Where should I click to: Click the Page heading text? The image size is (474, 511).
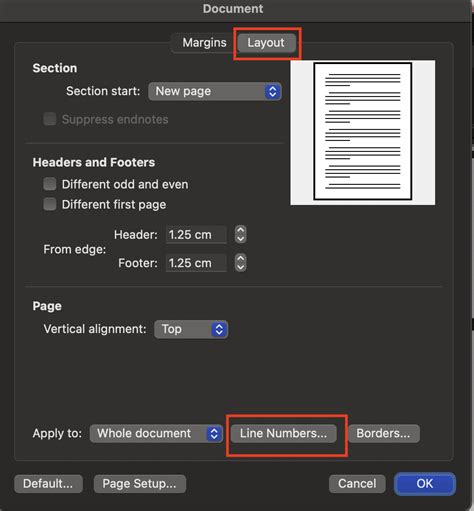47,306
